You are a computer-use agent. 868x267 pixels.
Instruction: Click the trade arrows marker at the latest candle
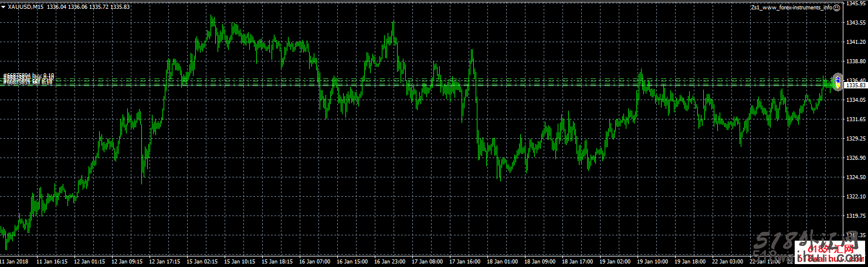click(838, 82)
